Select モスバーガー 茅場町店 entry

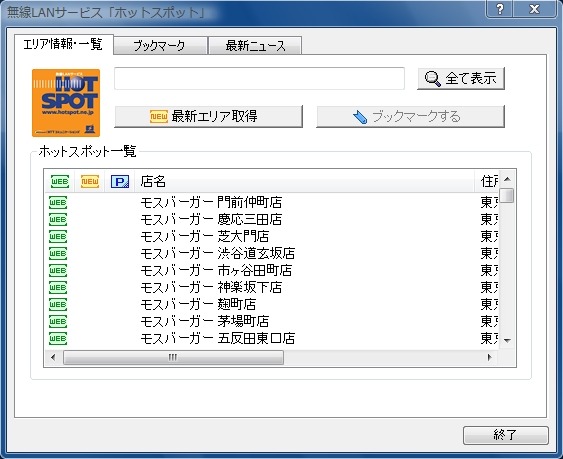point(205,321)
